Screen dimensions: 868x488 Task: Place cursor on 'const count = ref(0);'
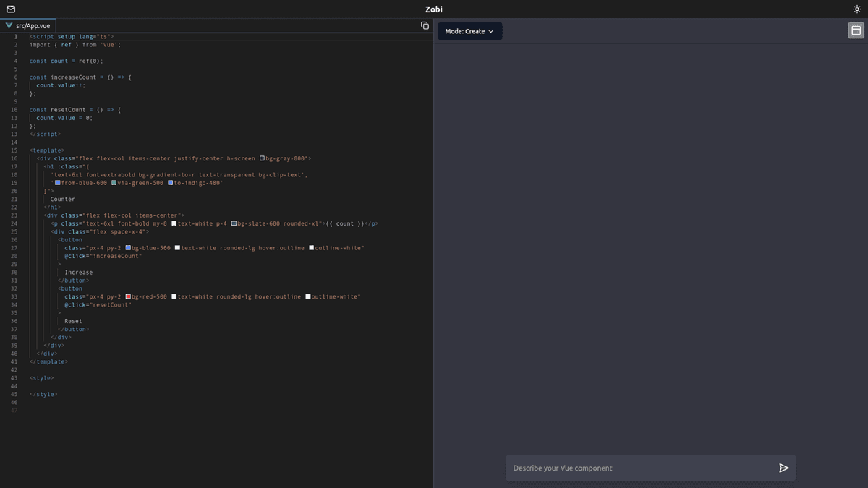tap(66, 61)
